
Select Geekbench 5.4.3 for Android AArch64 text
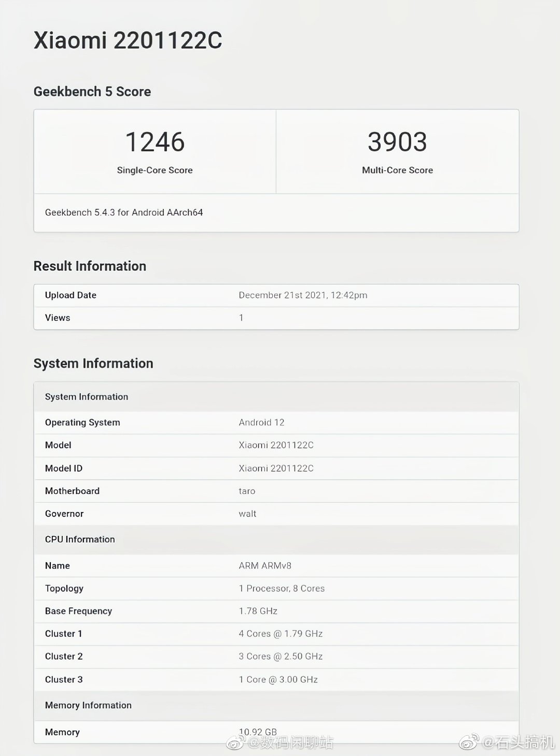pyautogui.click(x=124, y=212)
